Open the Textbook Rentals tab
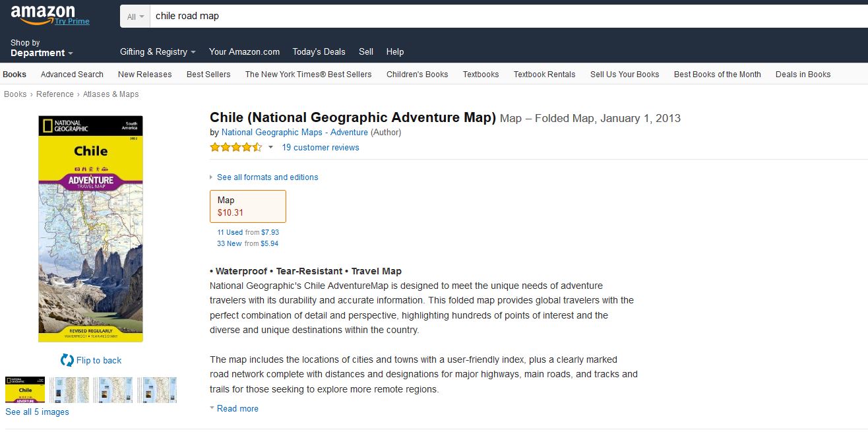This screenshot has height=432, width=868. (544, 74)
